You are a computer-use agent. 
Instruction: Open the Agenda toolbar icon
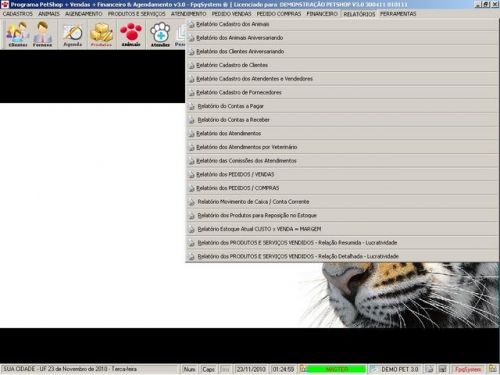coord(73,34)
